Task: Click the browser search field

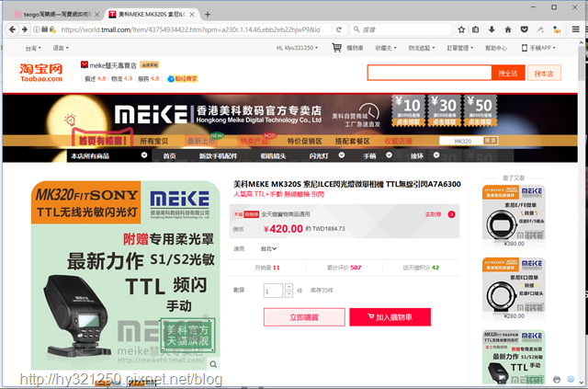Action: [x=401, y=29]
